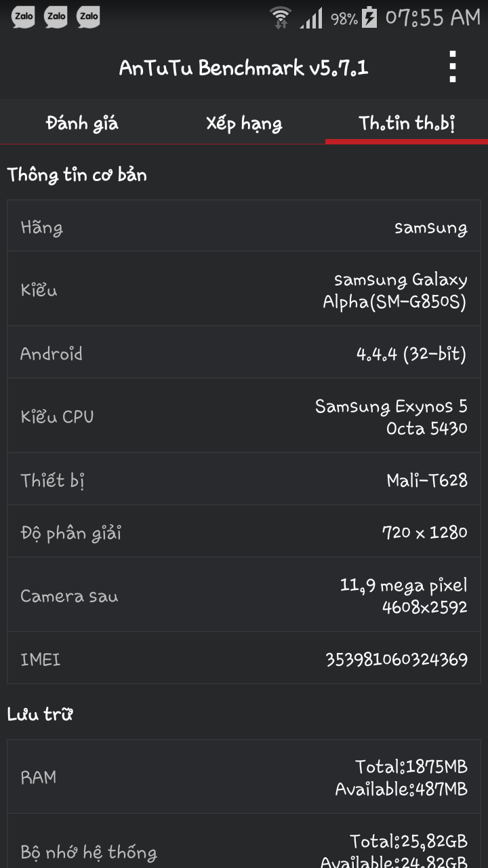This screenshot has height=868, width=488.
Task: Tap the first Zalo notification icon
Action: [24, 17]
